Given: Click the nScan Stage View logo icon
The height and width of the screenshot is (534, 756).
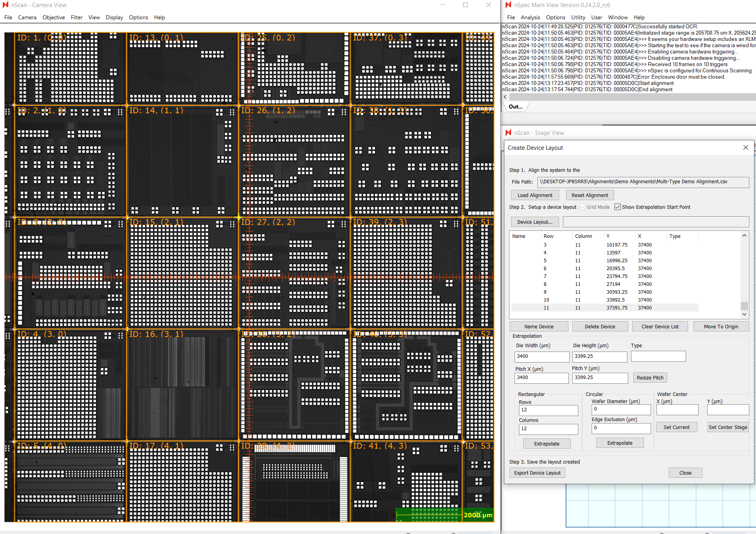Looking at the screenshot, I should tap(508, 133).
